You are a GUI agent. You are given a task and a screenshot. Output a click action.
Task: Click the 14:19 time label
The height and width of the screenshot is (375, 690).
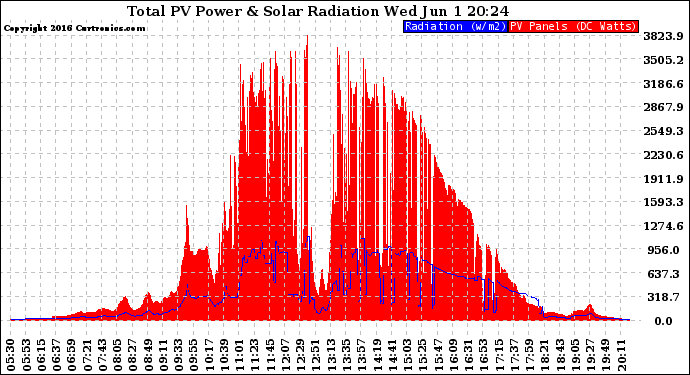377,355
